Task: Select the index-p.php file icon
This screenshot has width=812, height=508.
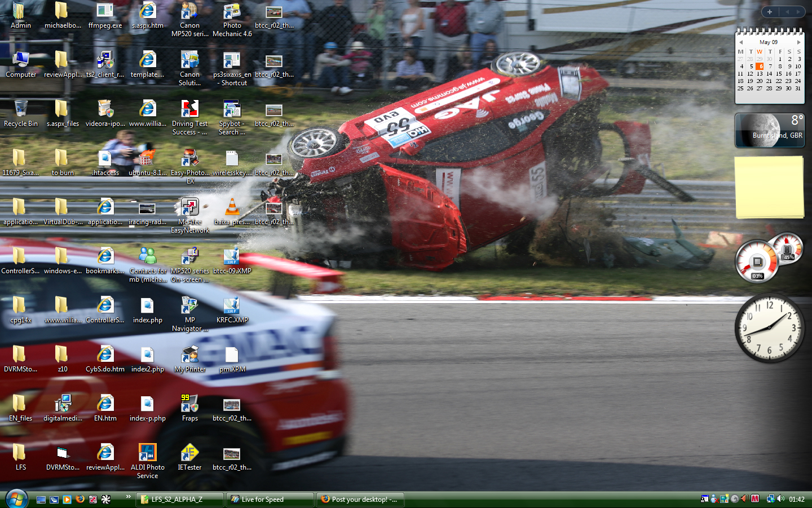Action: tap(148, 409)
